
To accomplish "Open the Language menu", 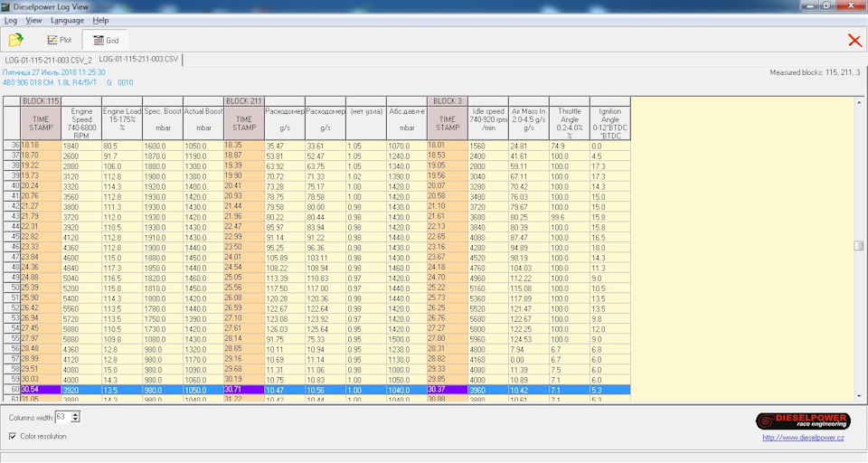I will 67,20.
